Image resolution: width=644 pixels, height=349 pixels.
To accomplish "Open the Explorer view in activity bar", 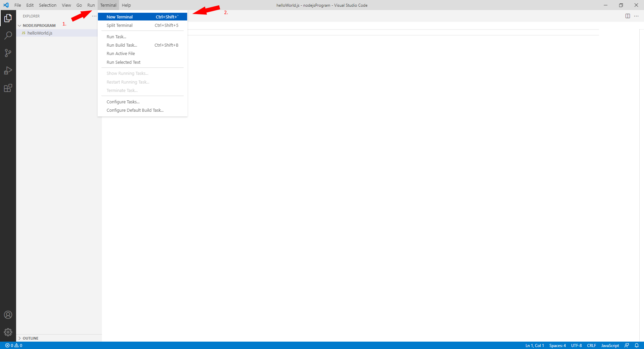I will pyautogui.click(x=8, y=18).
